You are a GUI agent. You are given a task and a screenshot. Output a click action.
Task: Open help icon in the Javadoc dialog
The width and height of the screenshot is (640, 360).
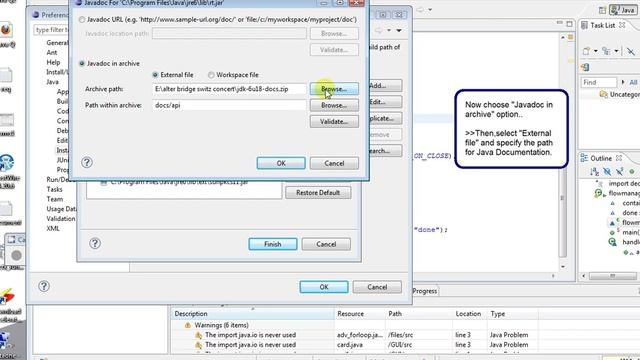pyautogui.click(x=87, y=162)
